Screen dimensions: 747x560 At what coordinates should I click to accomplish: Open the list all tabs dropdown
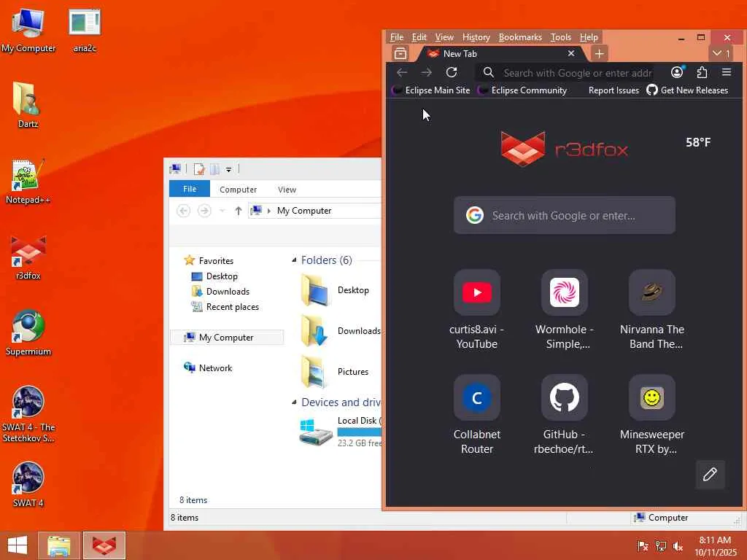pos(721,54)
